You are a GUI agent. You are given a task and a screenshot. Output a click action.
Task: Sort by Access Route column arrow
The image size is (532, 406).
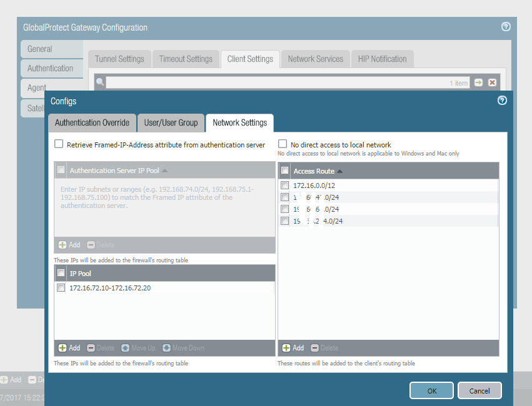click(x=339, y=171)
